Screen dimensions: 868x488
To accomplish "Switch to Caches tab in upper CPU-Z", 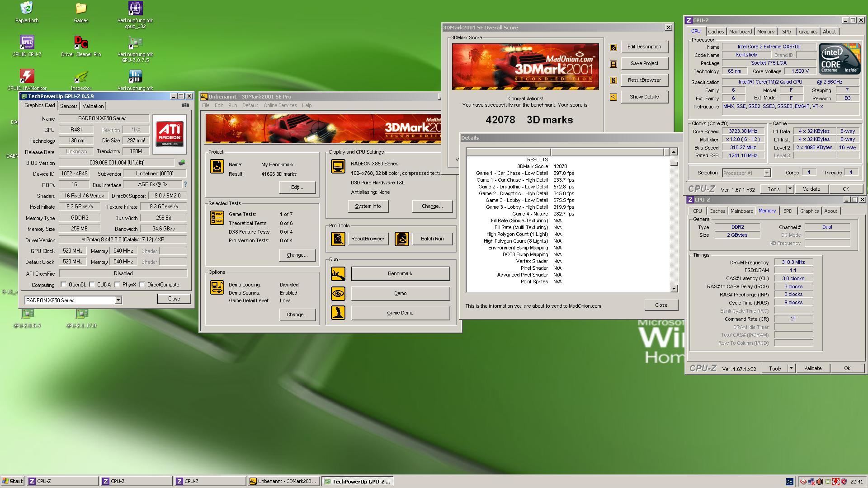I will [x=716, y=32].
